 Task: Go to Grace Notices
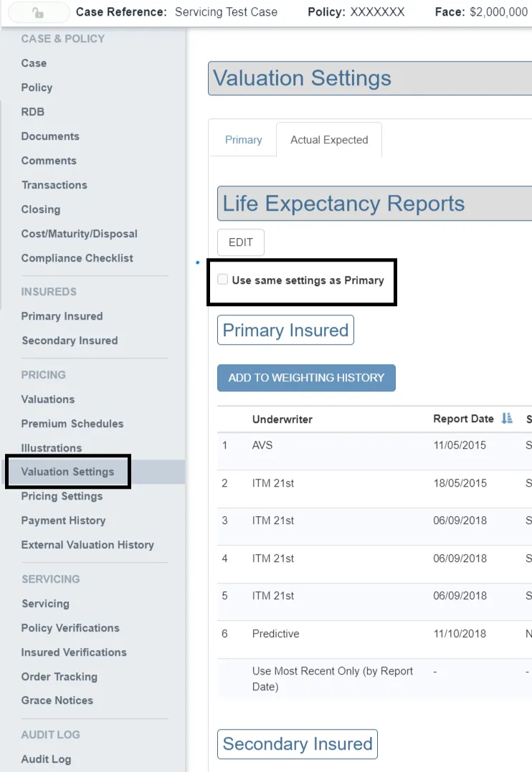coord(57,700)
